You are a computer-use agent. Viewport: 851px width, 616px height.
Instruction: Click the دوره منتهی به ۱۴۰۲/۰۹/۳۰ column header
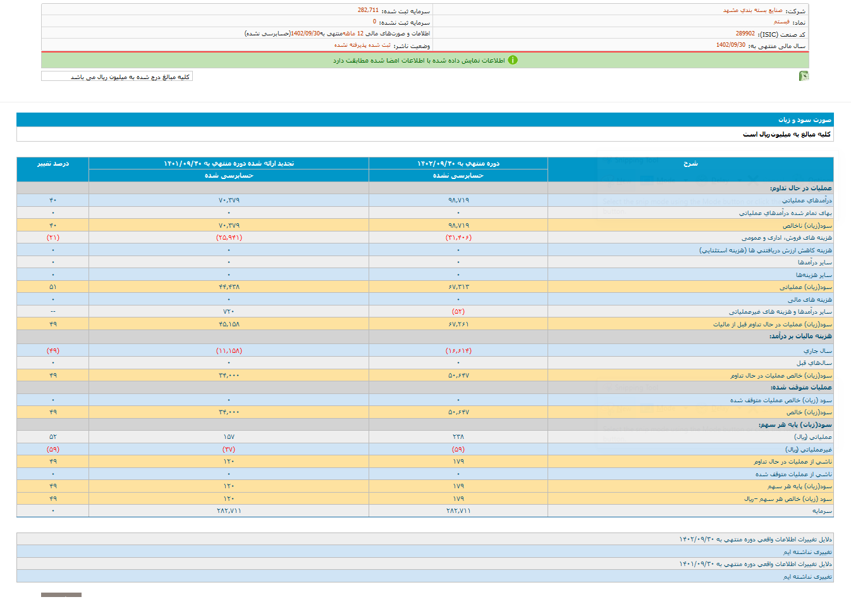click(458, 164)
